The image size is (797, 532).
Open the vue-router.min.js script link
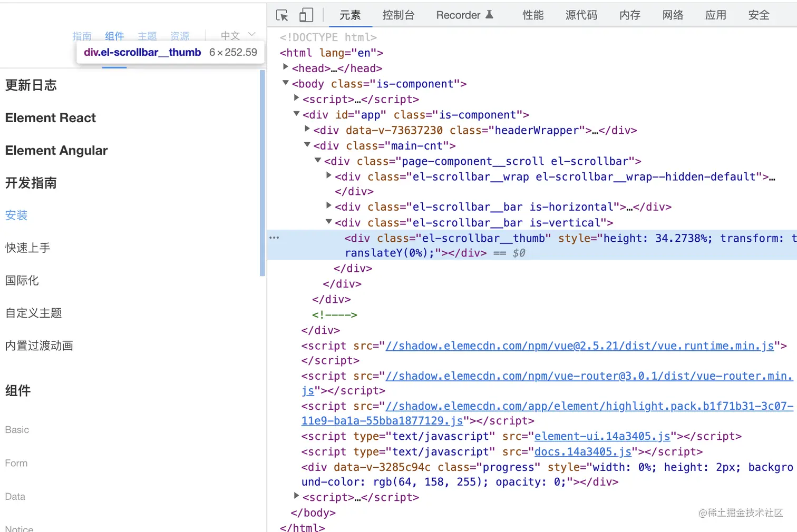click(x=589, y=376)
